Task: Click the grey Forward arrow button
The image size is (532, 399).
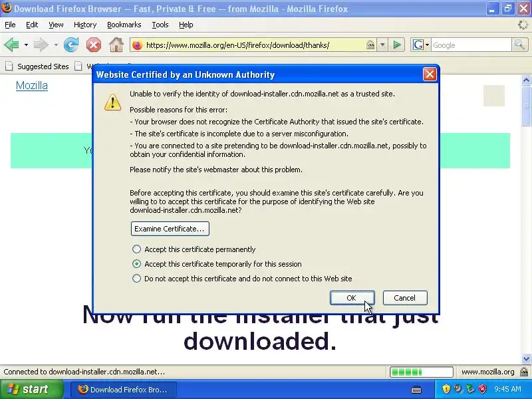Action: (41, 45)
